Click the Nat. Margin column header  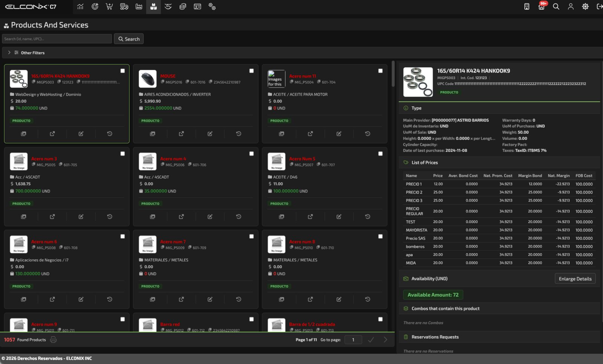pos(559,176)
